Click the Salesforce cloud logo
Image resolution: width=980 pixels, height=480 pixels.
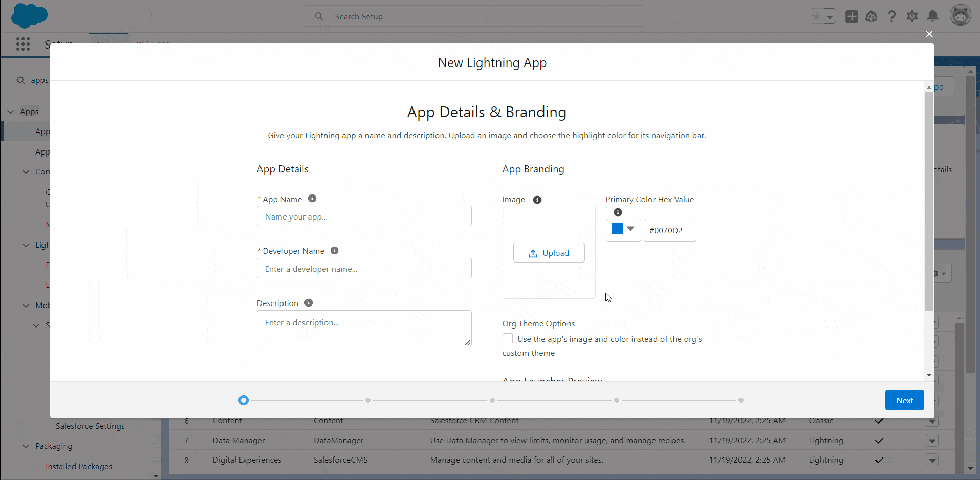pos(29,15)
